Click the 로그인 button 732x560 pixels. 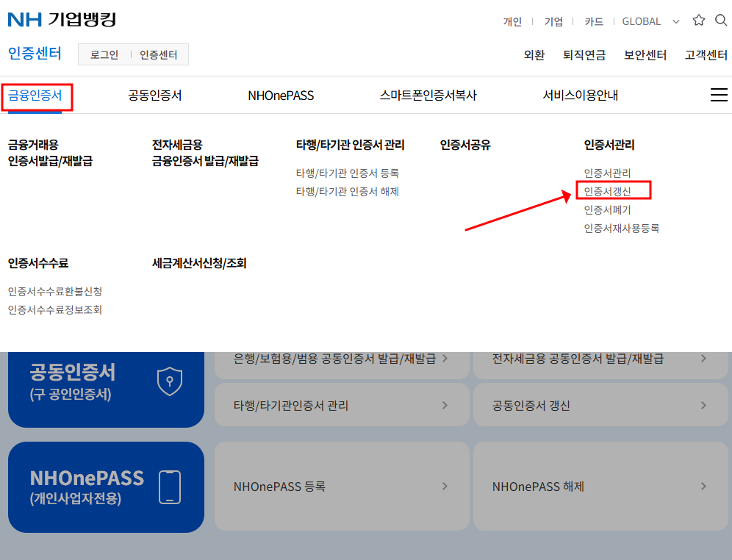[104, 54]
